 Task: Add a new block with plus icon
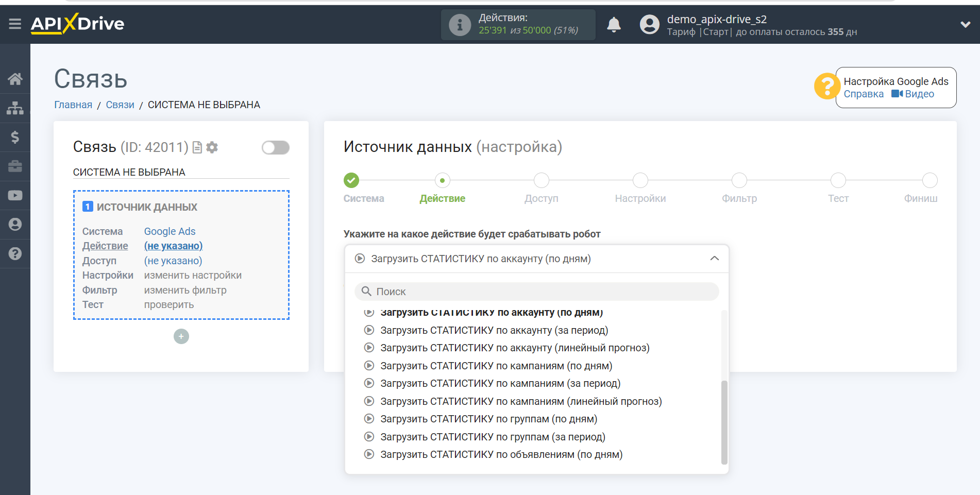pos(181,336)
